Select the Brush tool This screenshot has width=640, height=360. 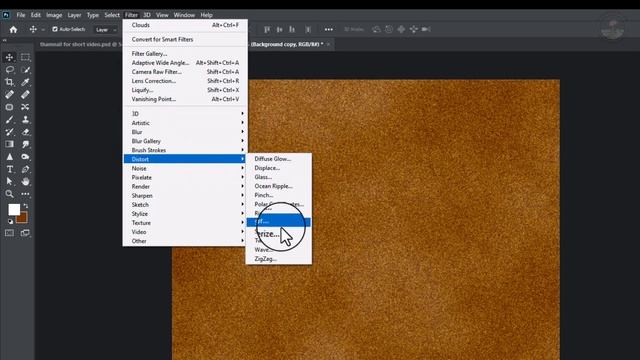coord(9,120)
